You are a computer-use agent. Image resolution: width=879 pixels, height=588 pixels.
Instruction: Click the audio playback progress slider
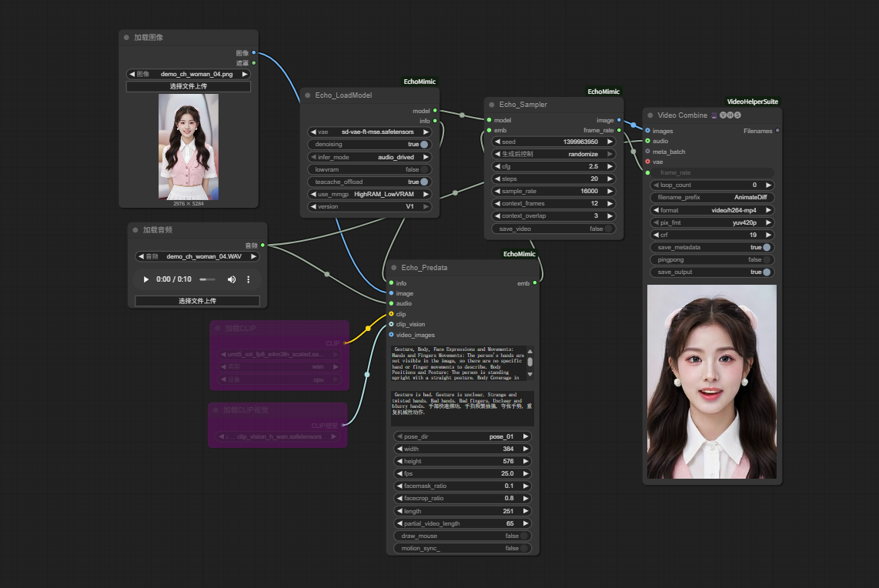click(x=207, y=279)
